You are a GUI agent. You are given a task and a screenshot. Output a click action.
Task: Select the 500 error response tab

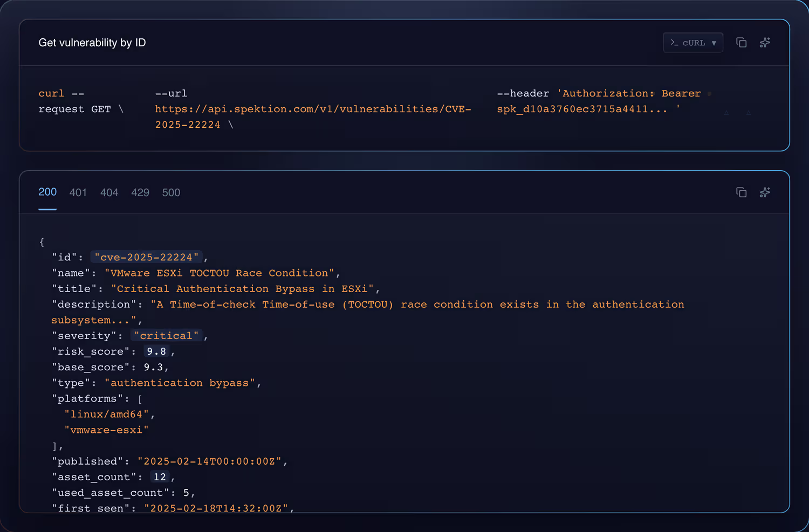click(171, 192)
